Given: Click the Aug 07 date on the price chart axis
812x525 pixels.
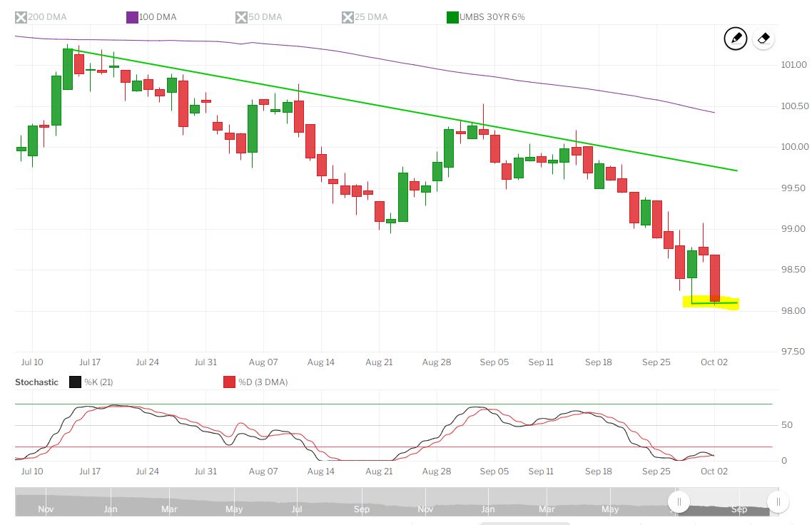Looking at the screenshot, I should tap(263, 362).
